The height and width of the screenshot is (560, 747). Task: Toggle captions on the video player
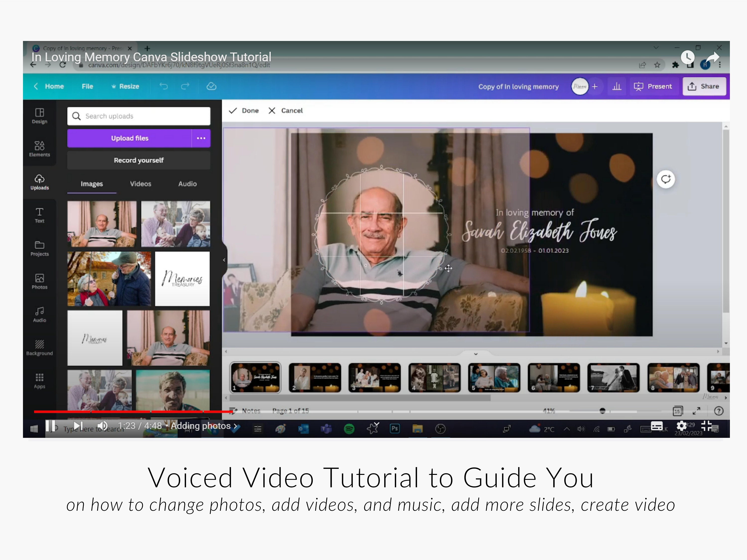click(x=657, y=426)
